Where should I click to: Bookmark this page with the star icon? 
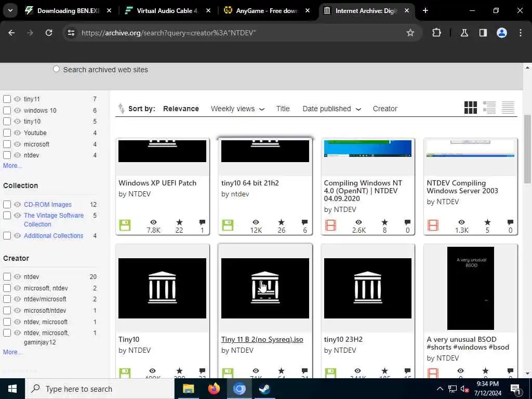[410, 33]
